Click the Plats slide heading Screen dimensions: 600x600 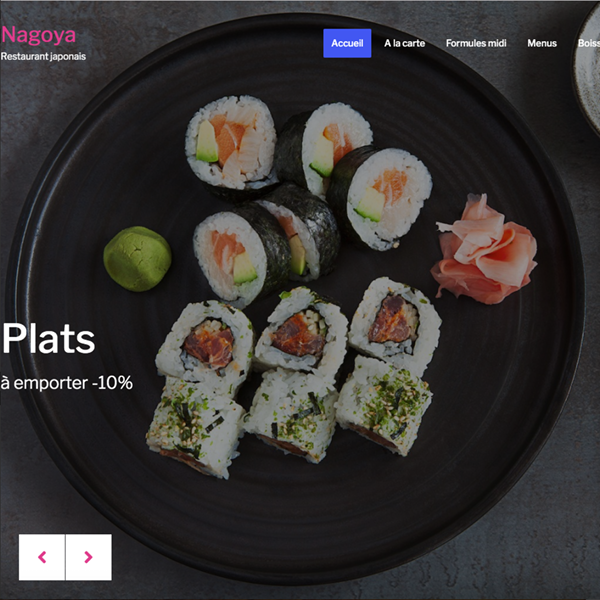49,339
